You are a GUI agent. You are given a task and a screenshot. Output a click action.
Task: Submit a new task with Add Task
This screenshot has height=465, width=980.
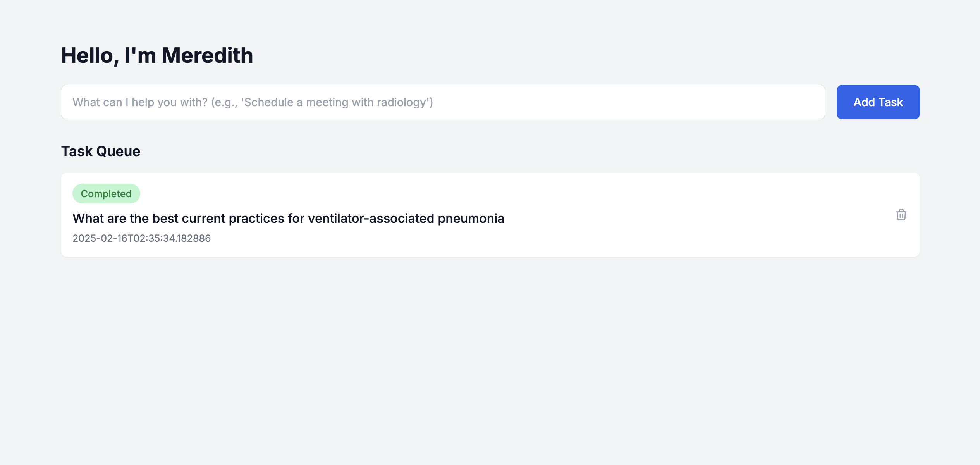click(x=878, y=102)
